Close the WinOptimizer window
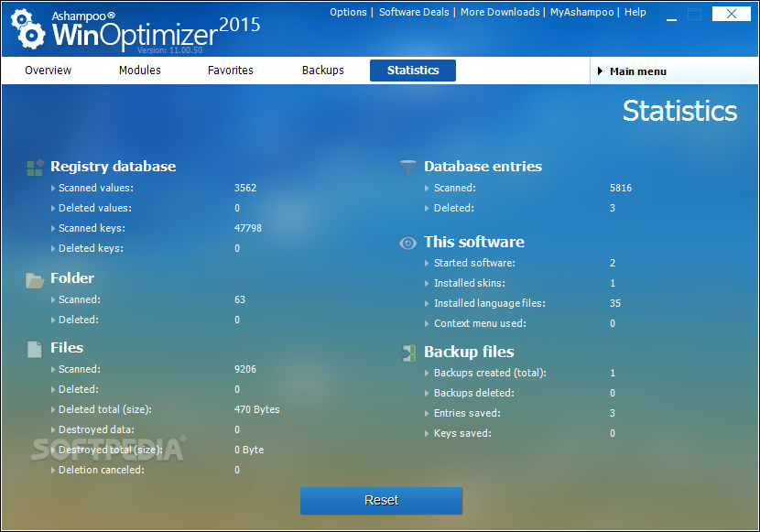The width and height of the screenshot is (760, 532). pos(732,14)
